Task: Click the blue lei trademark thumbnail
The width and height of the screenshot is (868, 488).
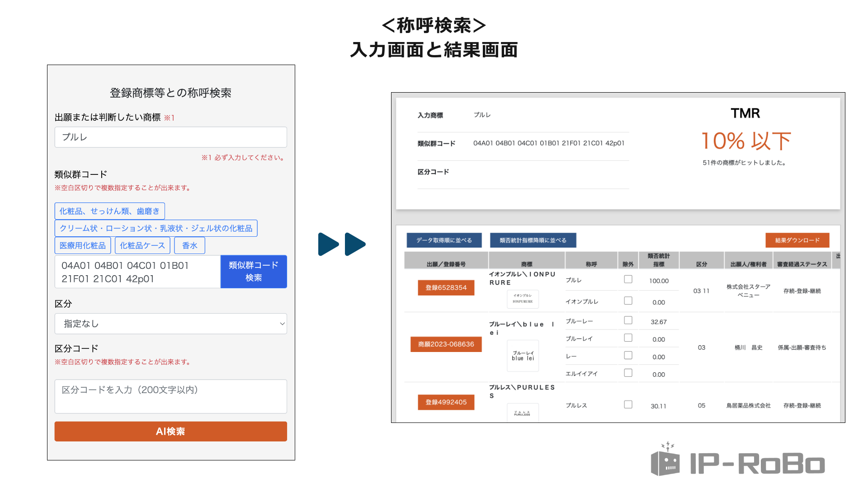Action: pos(523,356)
